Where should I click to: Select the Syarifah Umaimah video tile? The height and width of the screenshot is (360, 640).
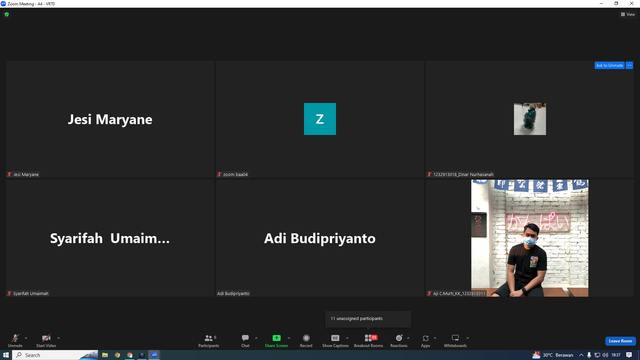(x=110, y=238)
